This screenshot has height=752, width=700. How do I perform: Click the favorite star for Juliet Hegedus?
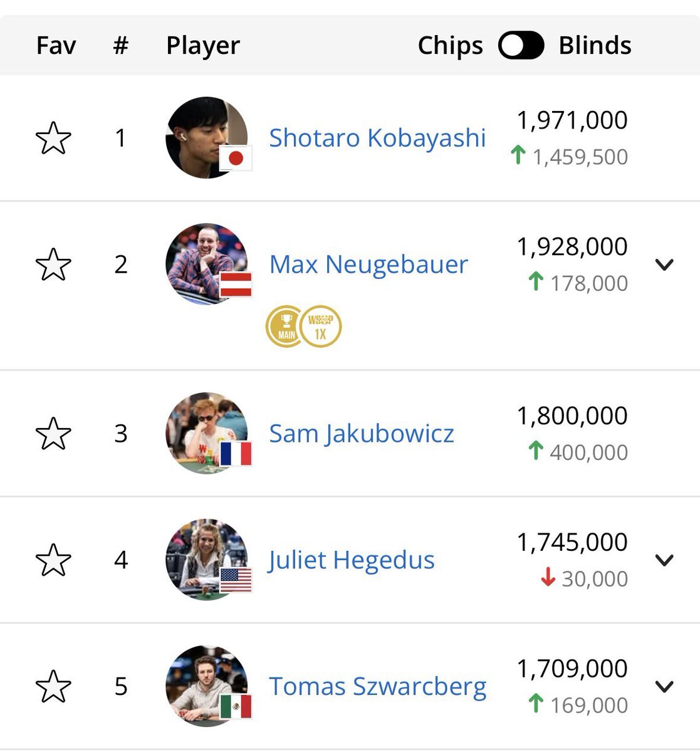click(x=53, y=560)
